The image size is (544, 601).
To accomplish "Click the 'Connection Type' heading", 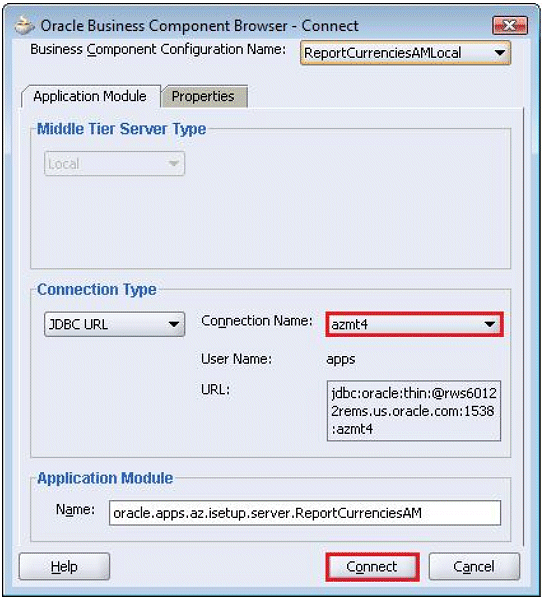I will tap(97, 290).
